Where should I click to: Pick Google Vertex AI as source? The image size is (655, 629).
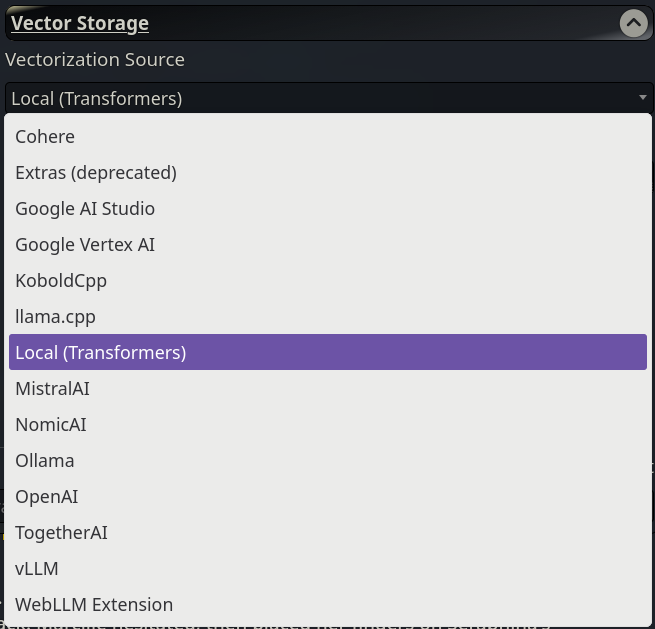(85, 245)
